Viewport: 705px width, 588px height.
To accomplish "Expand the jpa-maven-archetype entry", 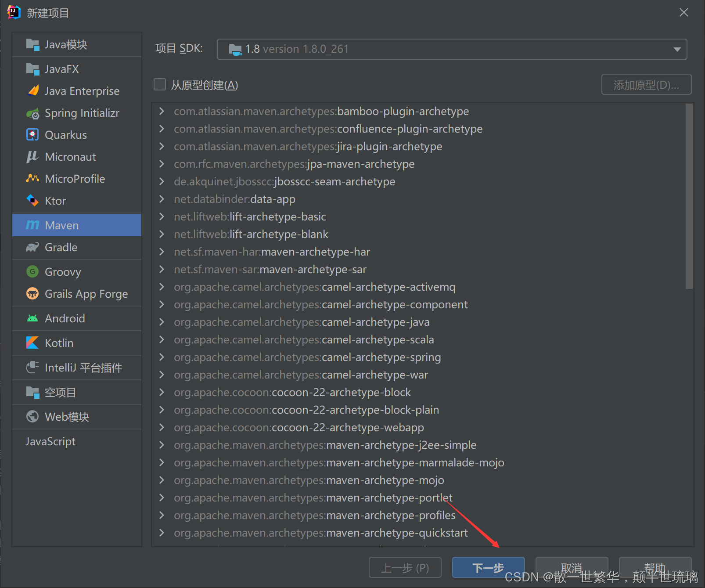I will (162, 164).
